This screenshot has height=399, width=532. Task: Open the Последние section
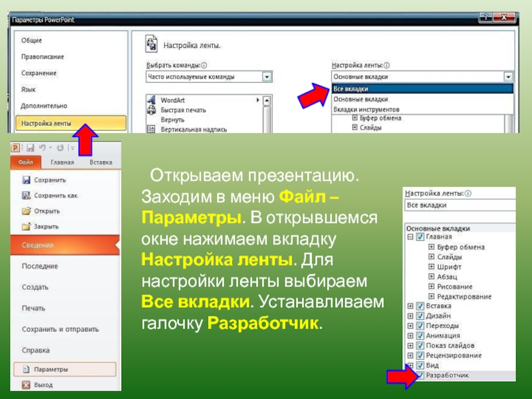click(x=40, y=267)
